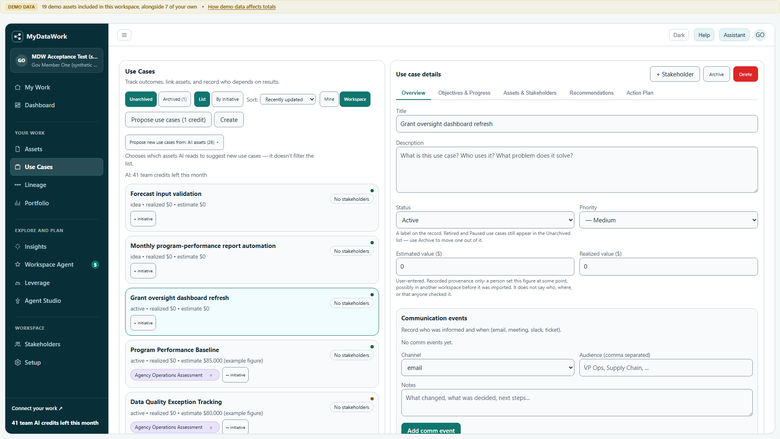780x439 pixels.
Task: Click Propose use cases (1 credit)
Action: (x=168, y=120)
